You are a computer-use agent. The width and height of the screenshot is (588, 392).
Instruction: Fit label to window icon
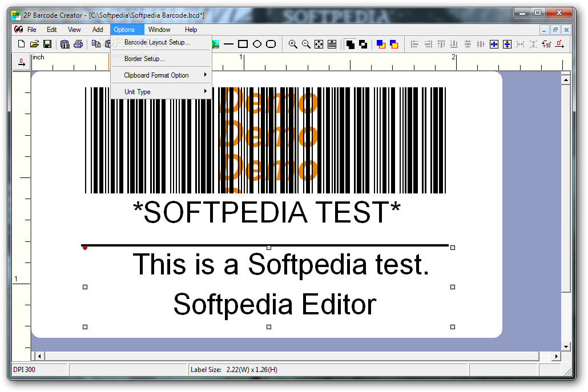pyautogui.click(x=319, y=45)
